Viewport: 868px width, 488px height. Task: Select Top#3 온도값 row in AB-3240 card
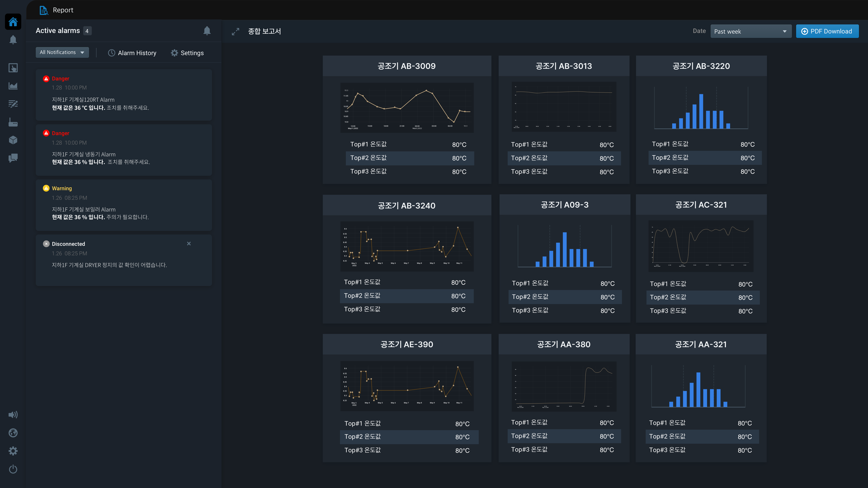pyautogui.click(x=407, y=310)
